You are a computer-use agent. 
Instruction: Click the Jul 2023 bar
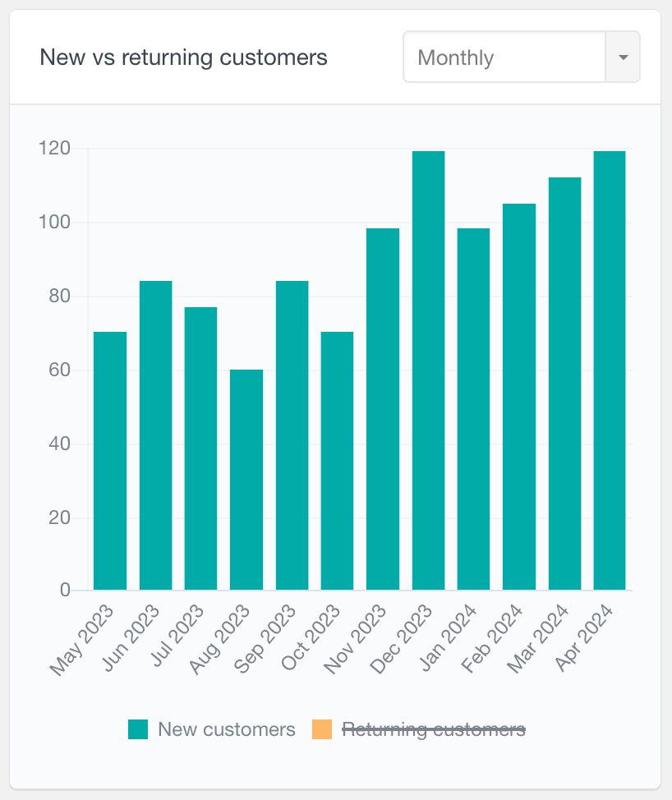click(x=201, y=448)
